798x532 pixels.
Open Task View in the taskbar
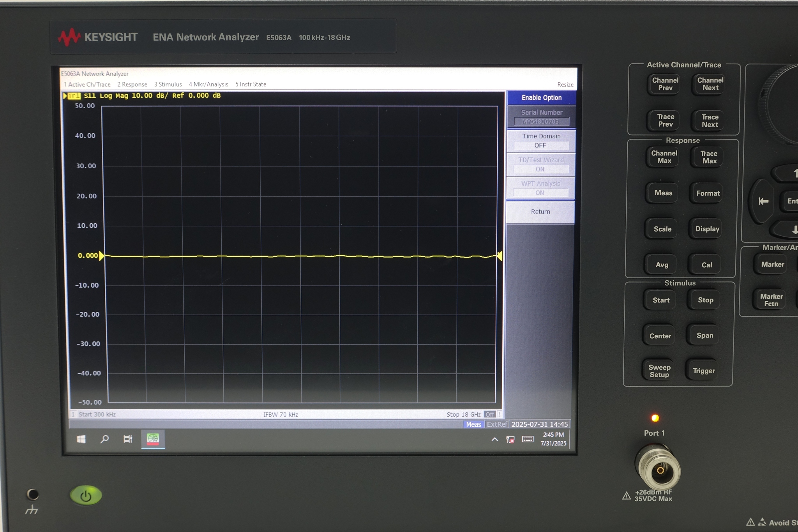tap(128, 439)
